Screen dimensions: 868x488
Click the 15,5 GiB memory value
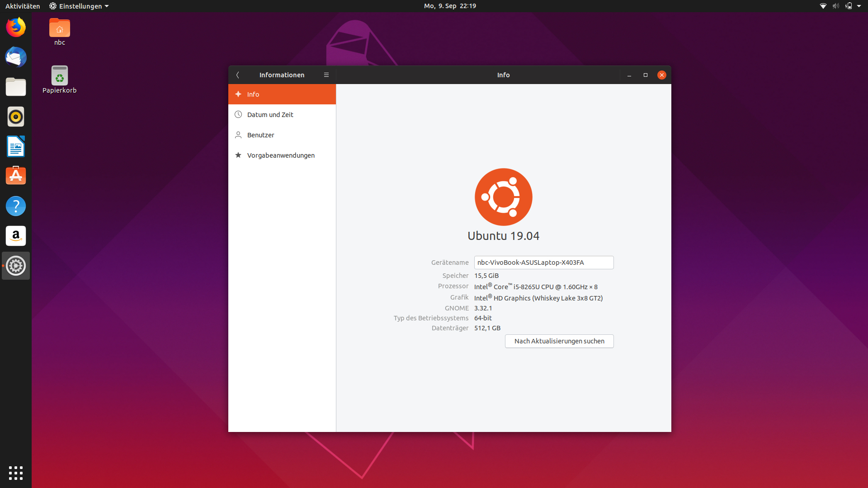486,276
